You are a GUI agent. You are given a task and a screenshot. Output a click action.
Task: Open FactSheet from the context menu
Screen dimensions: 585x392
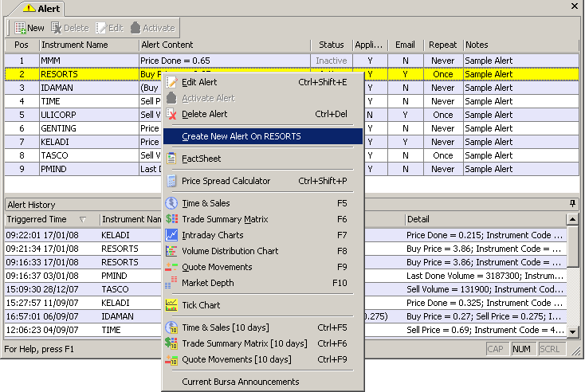[x=263, y=159]
